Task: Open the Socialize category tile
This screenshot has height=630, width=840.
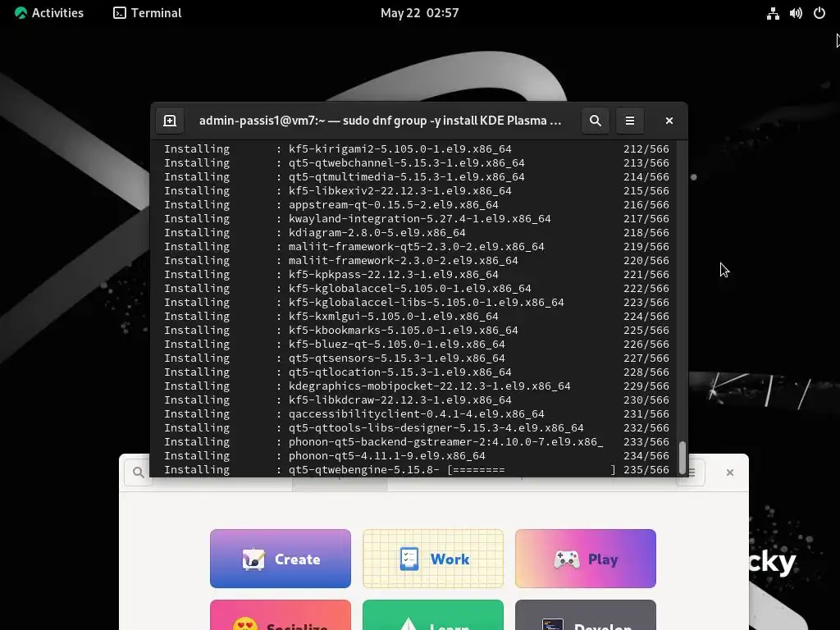Action: 281,615
